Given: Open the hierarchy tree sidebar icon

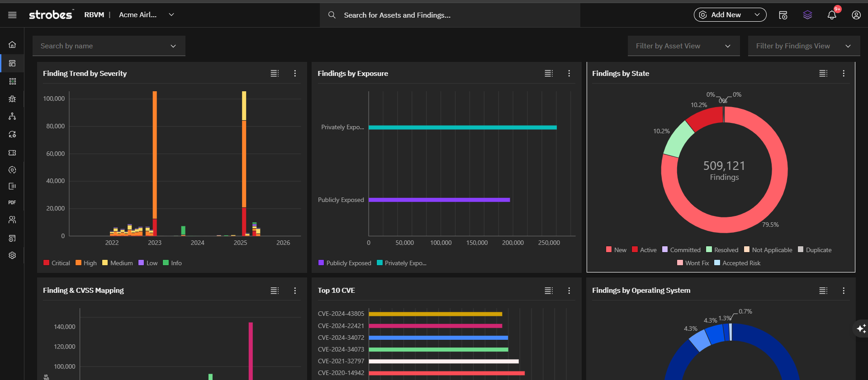Looking at the screenshot, I should pos(12,117).
